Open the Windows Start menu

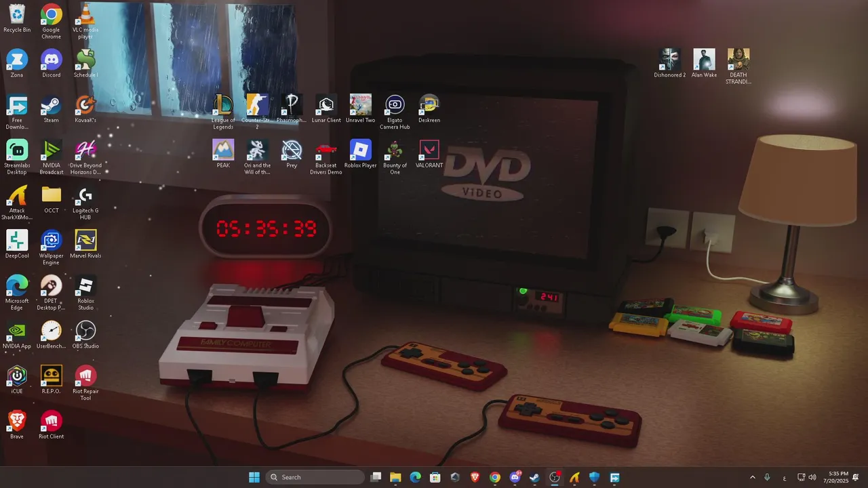pyautogui.click(x=254, y=477)
